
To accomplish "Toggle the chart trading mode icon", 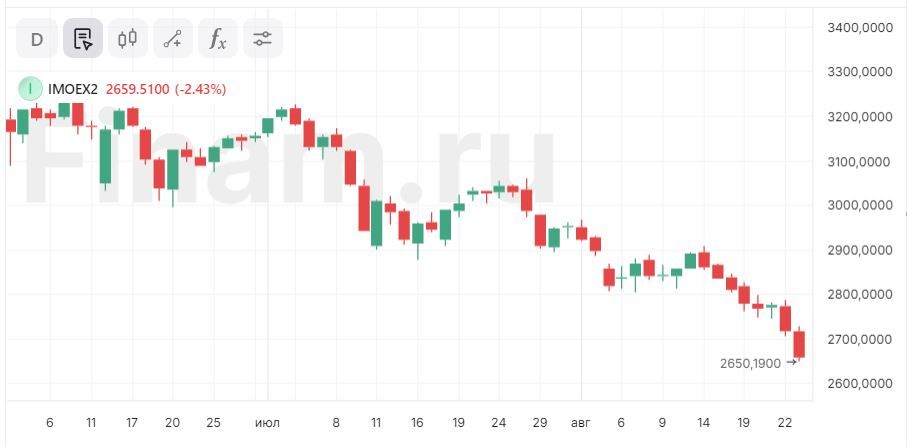I will (83, 39).
